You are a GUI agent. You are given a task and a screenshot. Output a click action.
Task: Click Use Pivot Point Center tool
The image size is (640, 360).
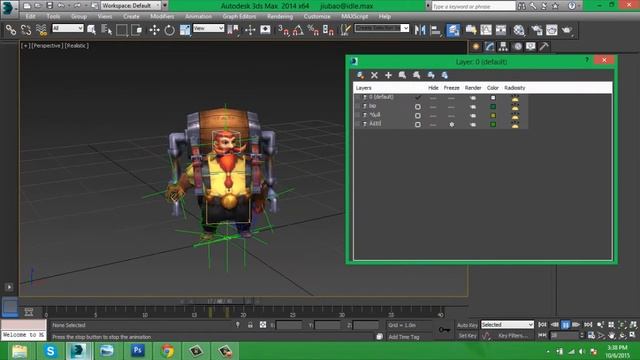[x=233, y=30]
